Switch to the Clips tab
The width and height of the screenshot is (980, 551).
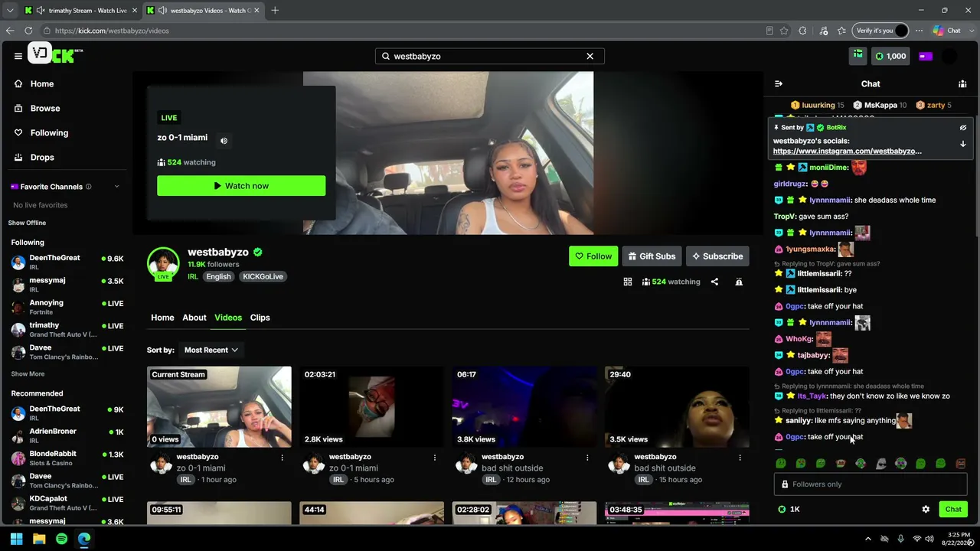[x=260, y=318]
